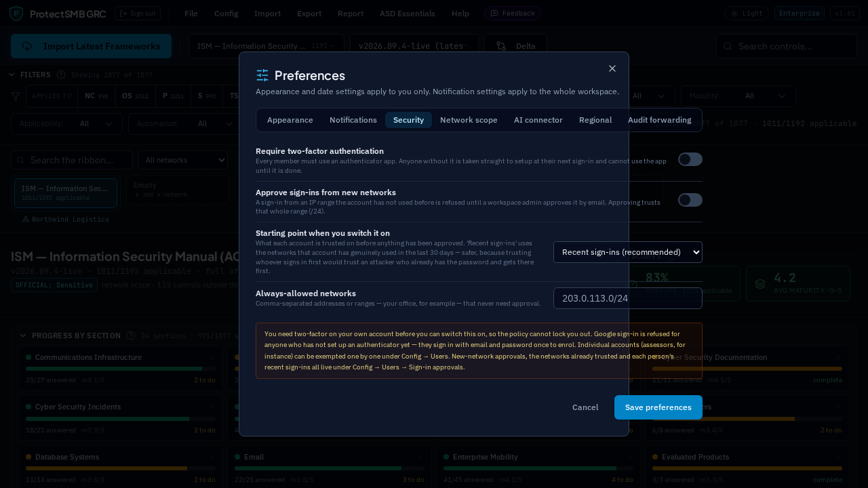Open the Export menu
Image resolution: width=868 pixels, height=488 pixels.
[309, 14]
